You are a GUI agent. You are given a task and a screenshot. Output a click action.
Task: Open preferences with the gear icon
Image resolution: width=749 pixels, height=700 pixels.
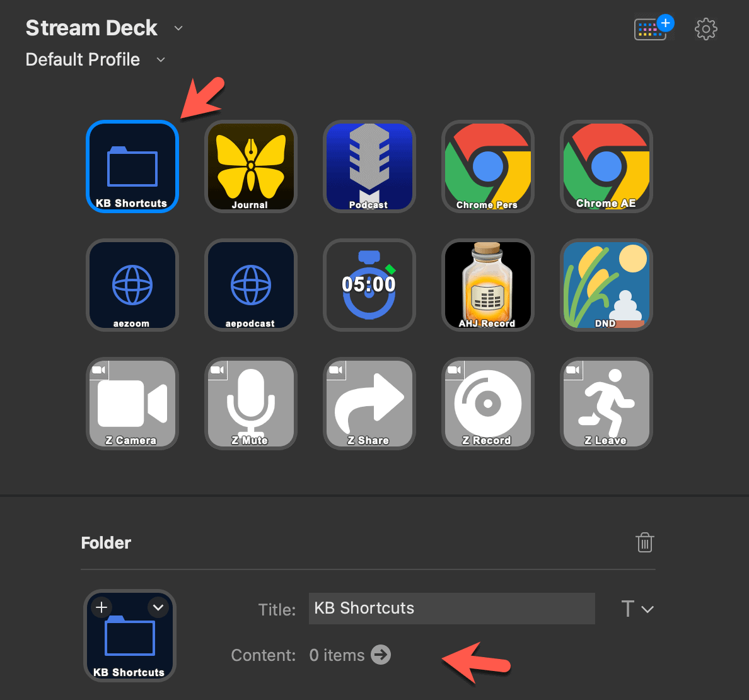click(x=705, y=29)
